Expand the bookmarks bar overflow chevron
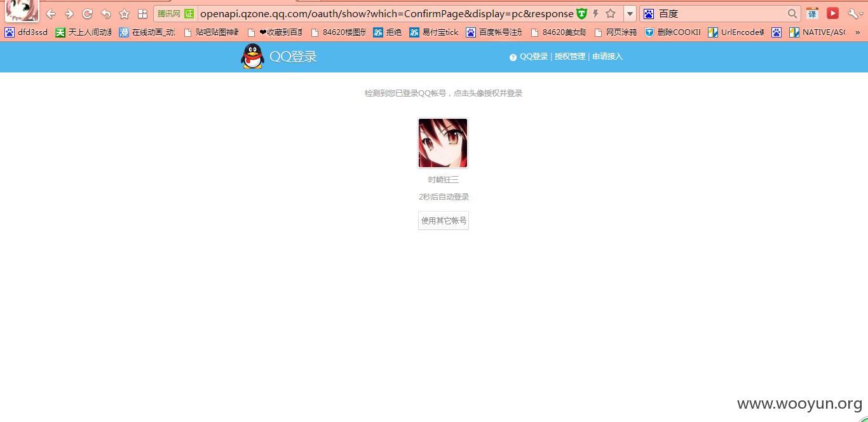 [x=857, y=32]
